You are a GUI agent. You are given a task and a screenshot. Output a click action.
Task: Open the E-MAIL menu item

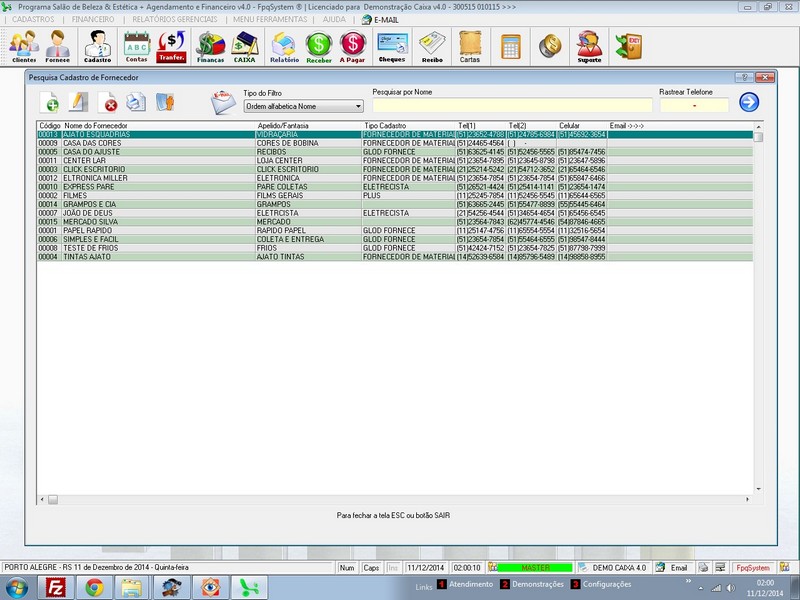point(380,20)
